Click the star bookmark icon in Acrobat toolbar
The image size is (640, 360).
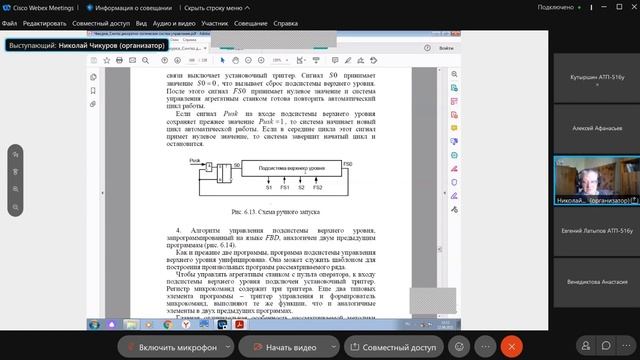pos(107,60)
